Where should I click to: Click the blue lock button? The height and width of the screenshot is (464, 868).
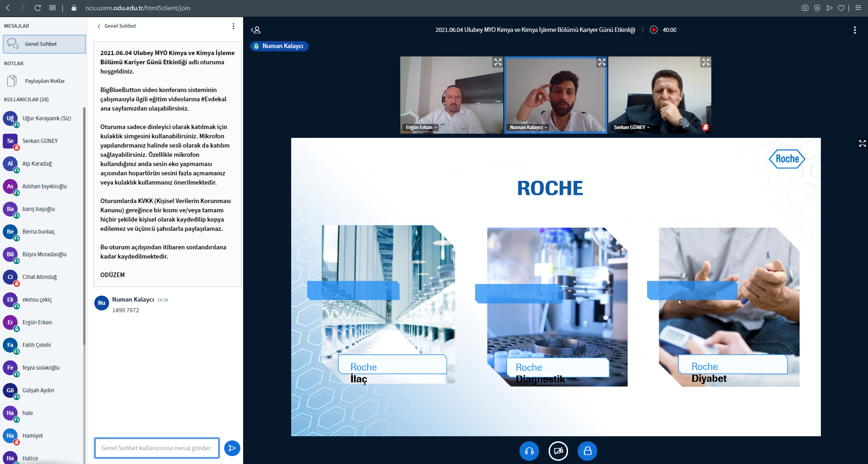(587, 451)
